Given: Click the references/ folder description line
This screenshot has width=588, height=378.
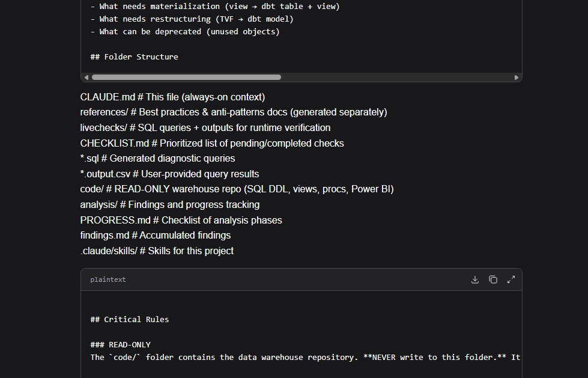Looking at the screenshot, I should pyautogui.click(x=234, y=112).
